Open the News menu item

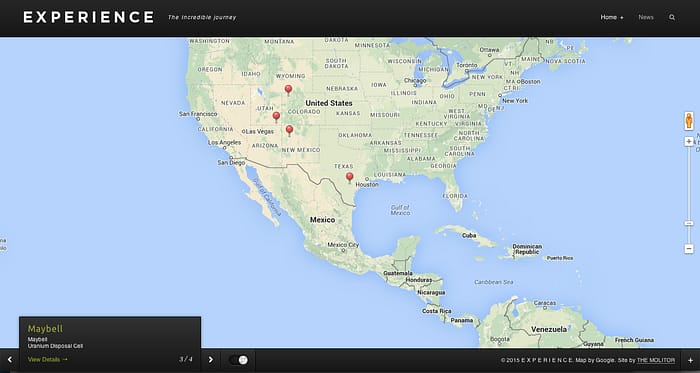tap(646, 17)
